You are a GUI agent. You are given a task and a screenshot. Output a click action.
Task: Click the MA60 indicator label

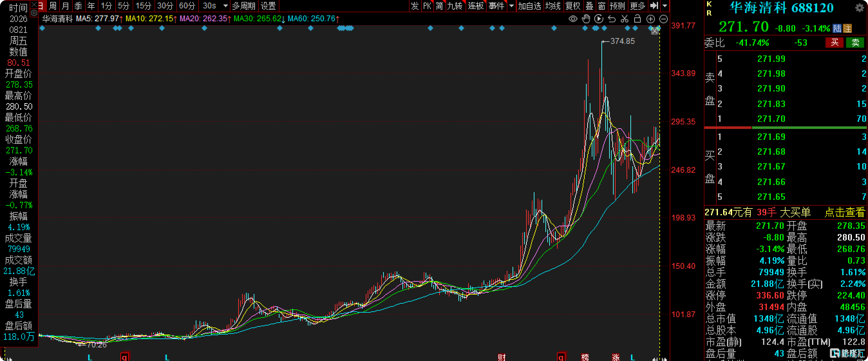(314, 19)
